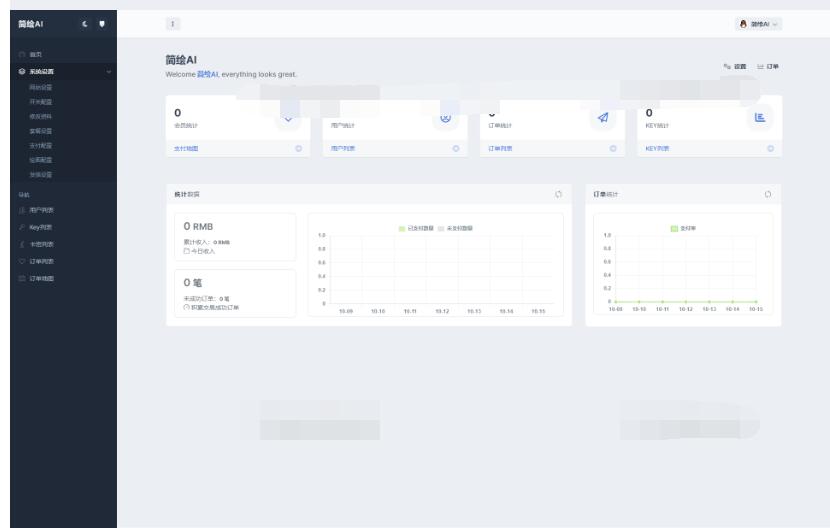Click the user icon in 用户统计 card

(x=446, y=118)
